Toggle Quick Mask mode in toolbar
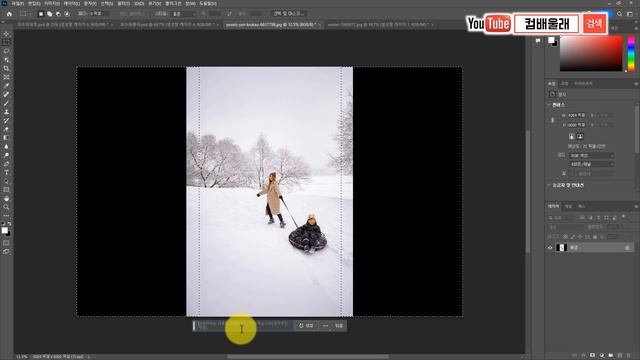This screenshot has width=640, height=360. point(6,243)
